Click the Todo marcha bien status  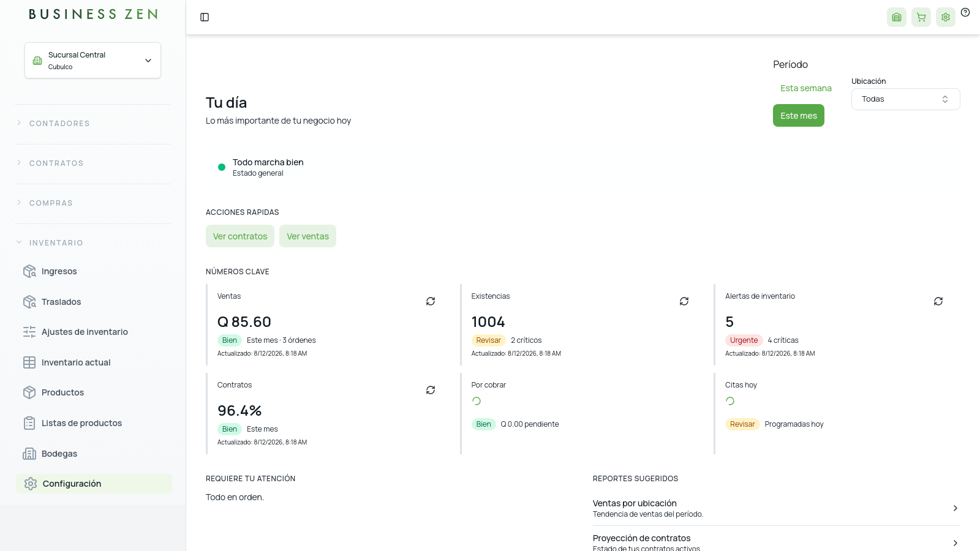pyautogui.click(x=268, y=162)
